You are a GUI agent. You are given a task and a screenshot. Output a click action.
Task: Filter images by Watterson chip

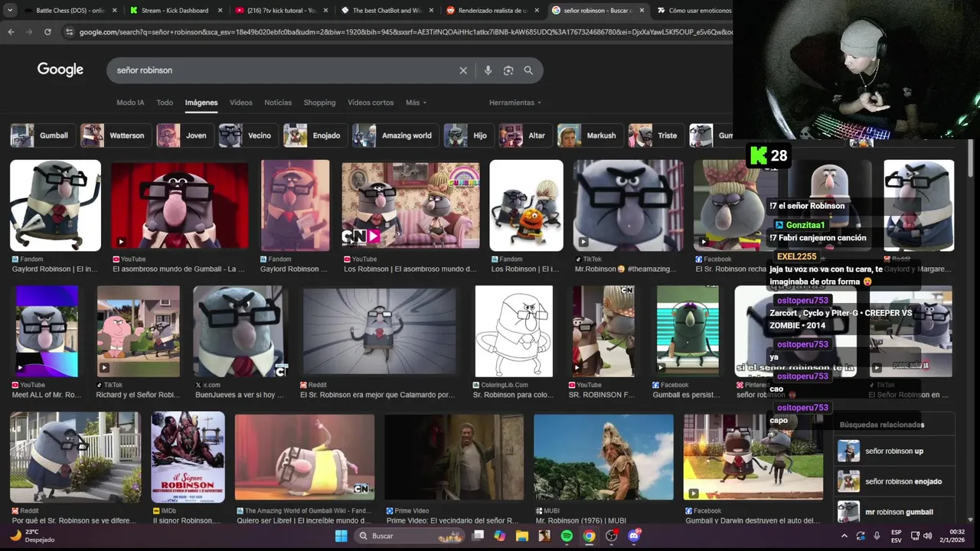(x=116, y=135)
